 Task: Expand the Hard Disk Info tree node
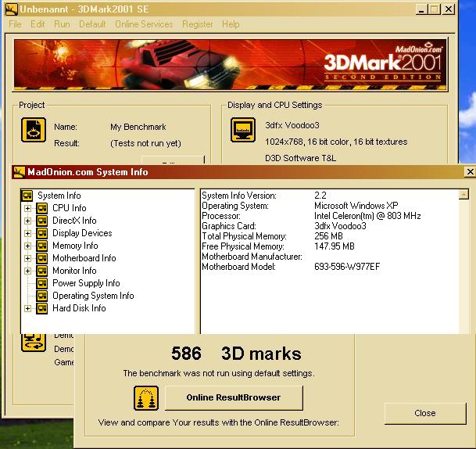pos(27,309)
